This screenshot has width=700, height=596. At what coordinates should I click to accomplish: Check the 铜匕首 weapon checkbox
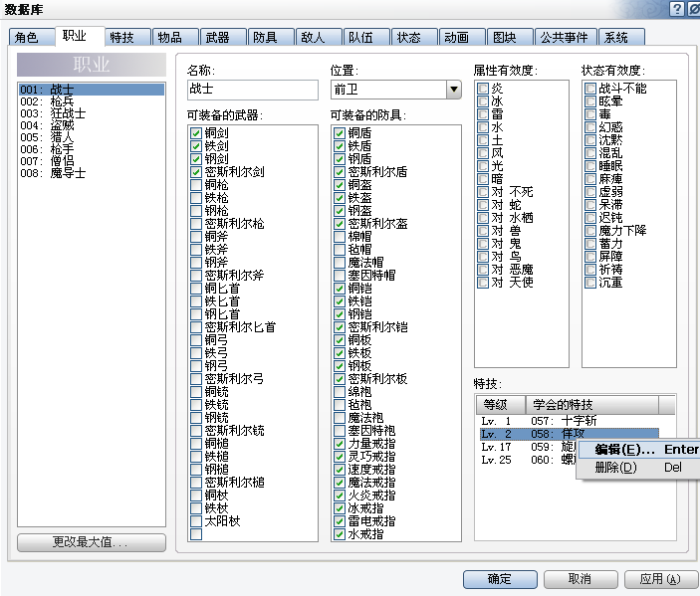pos(196,289)
